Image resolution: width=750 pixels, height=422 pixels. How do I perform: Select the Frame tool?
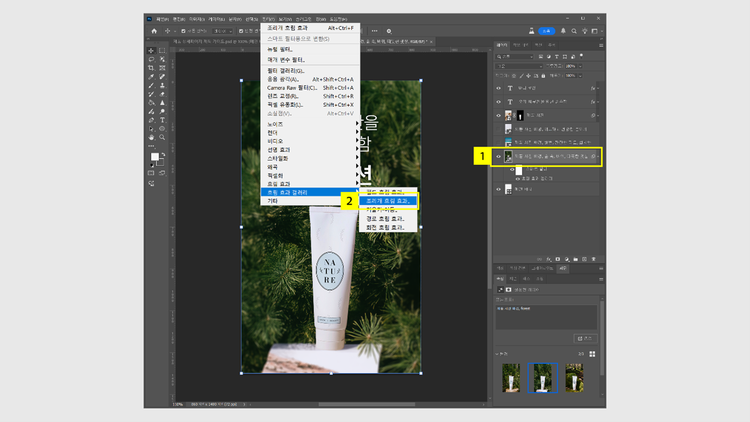[x=162, y=68]
